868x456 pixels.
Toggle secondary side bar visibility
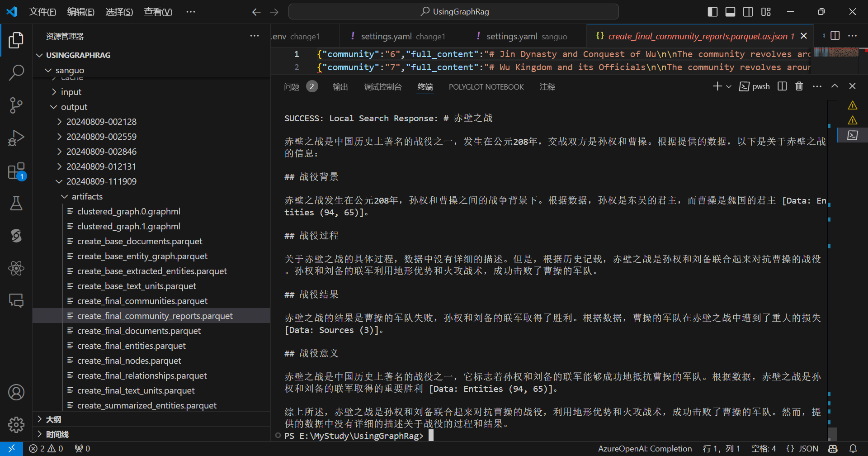[x=748, y=12]
